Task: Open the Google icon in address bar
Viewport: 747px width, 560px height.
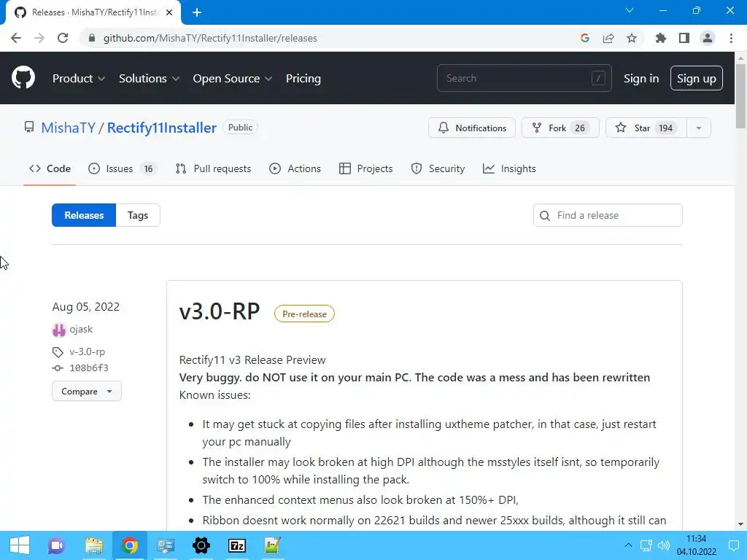Action: (x=585, y=38)
